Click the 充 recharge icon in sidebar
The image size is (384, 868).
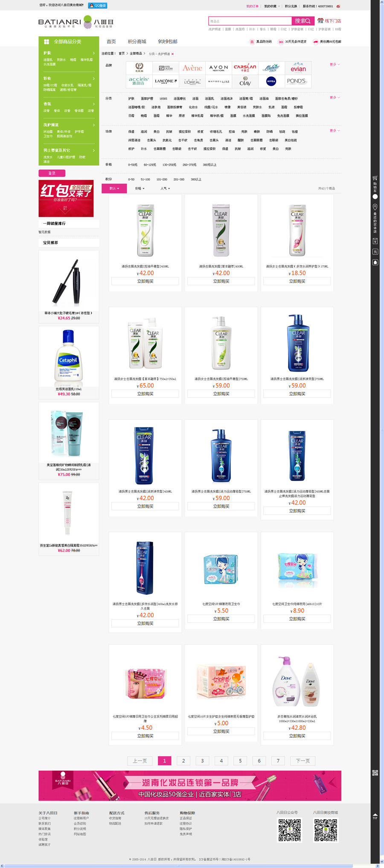coord(375,252)
